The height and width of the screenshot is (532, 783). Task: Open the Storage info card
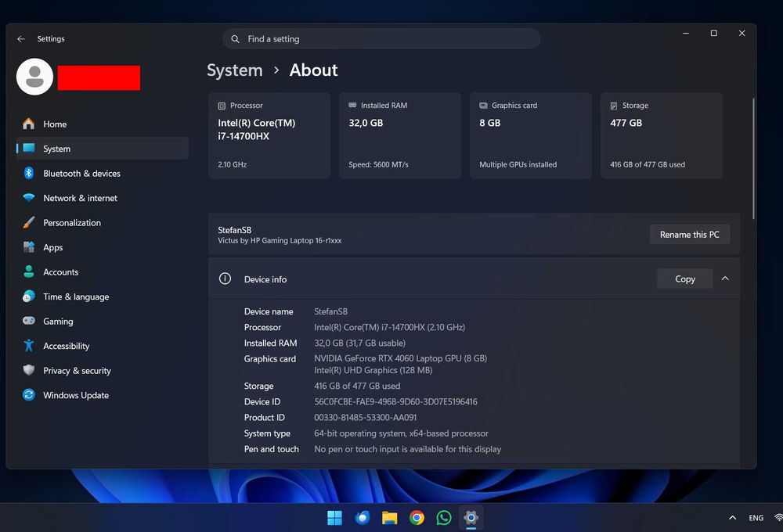point(662,135)
